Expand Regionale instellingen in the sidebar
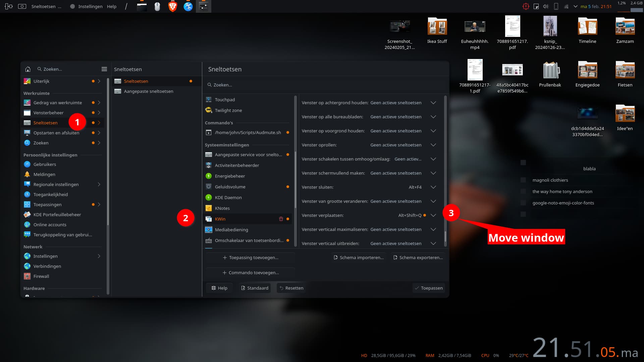The image size is (644, 362). (99, 184)
